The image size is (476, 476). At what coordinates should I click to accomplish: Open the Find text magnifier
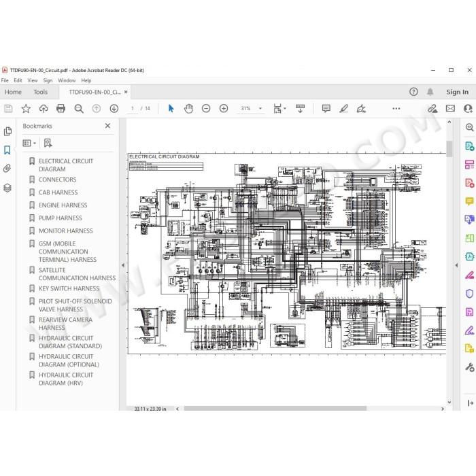(79, 108)
